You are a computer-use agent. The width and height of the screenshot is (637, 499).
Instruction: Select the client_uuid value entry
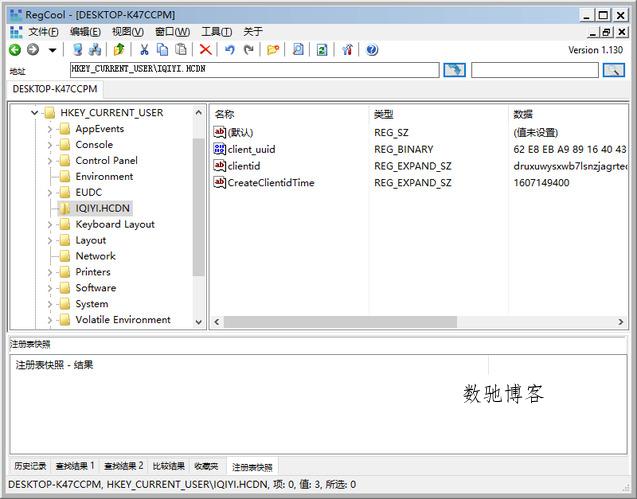click(x=251, y=150)
